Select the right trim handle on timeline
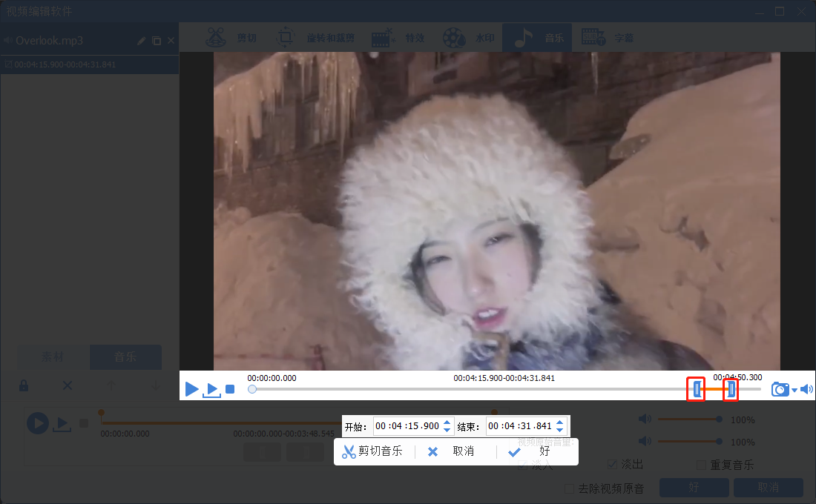This screenshot has width=816, height=504. (731, 388)
